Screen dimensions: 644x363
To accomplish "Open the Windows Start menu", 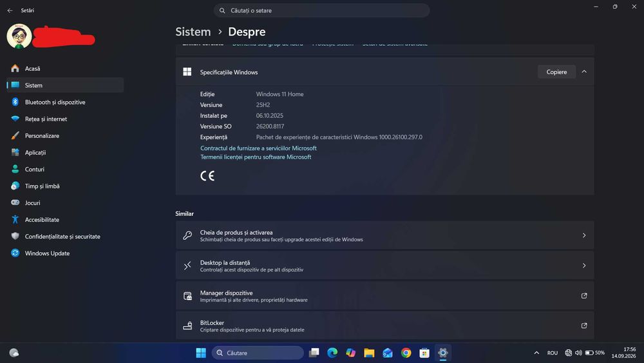I will 201,353.
